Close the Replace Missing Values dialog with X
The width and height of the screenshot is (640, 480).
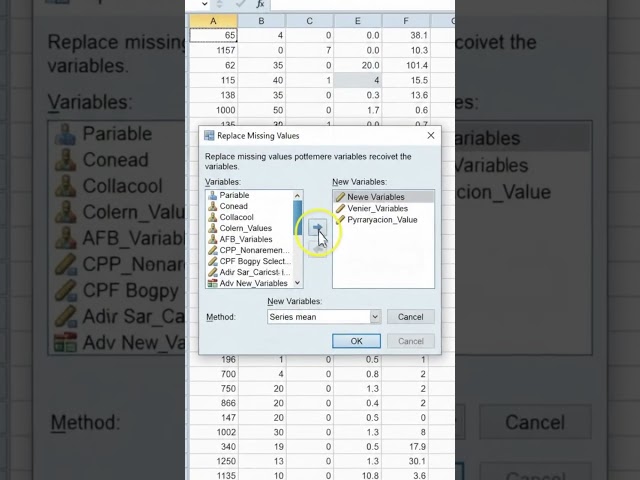[x=431, y=136]
